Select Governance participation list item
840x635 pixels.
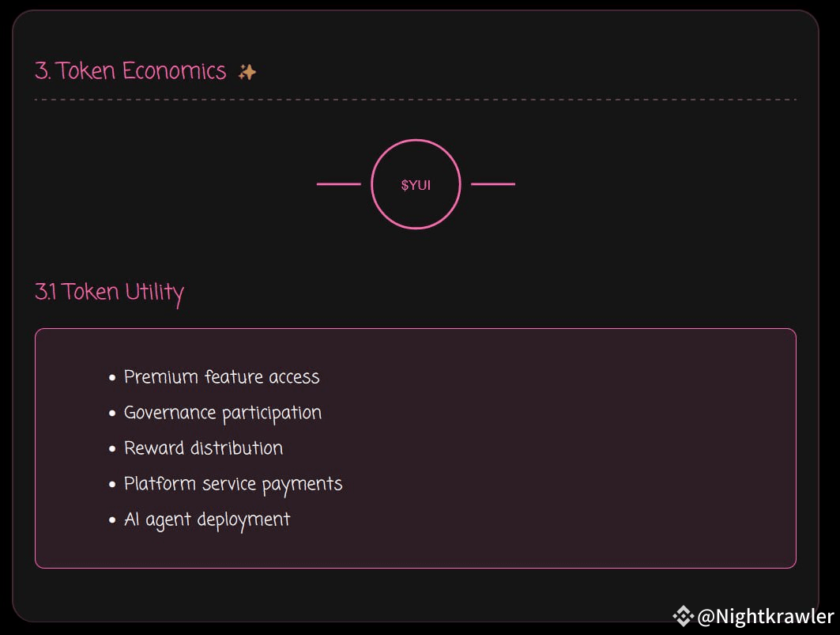(x=223, y=413)
